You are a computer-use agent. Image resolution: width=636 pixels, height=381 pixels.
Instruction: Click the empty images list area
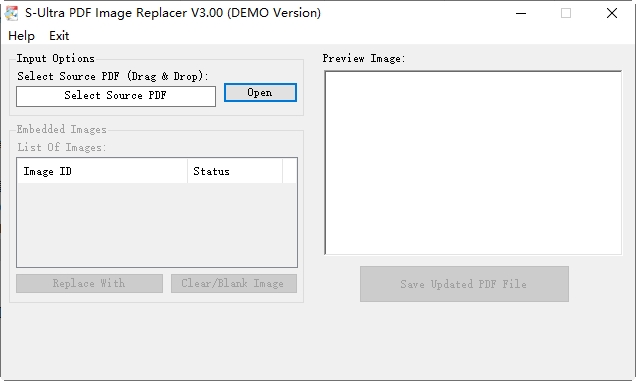[x=157, y=224]
